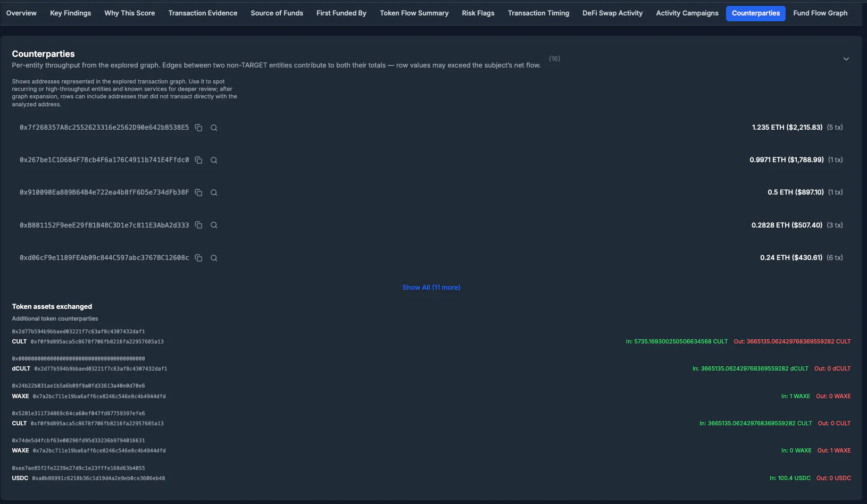Viewport: 867px width, 504px height.
Task: Click the (5 tx) count for 0x7f268357A8c2…
Action: coord(835,127)
